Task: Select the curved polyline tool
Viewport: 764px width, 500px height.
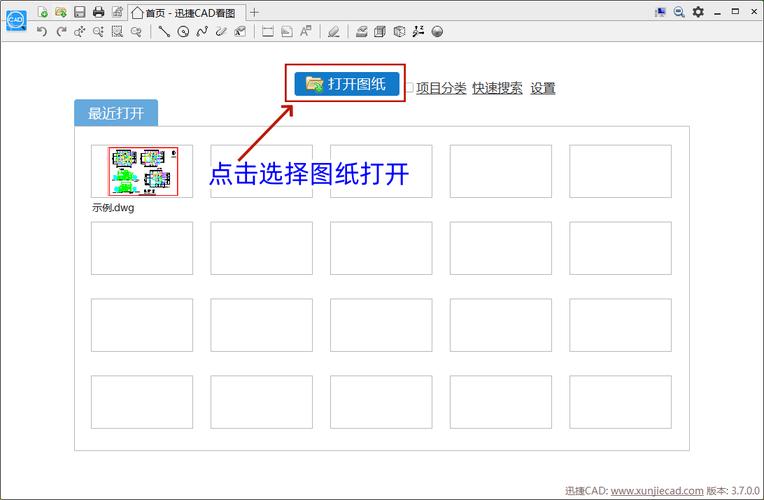Action: (202, 32)
